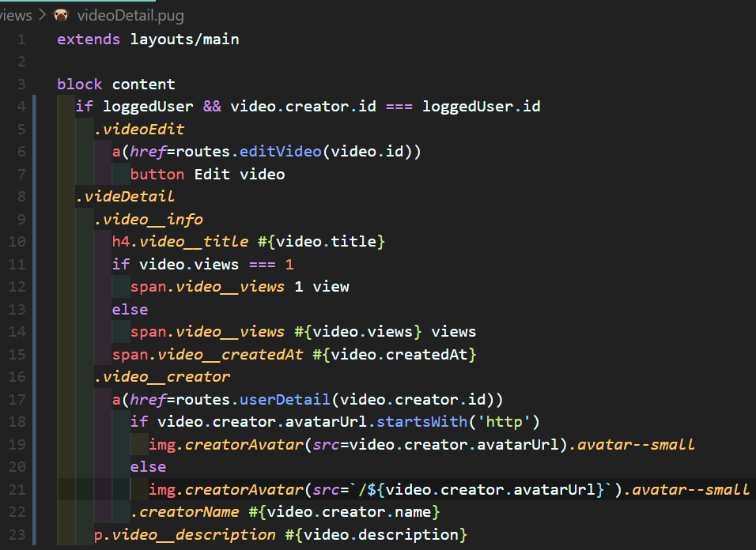Click 'button' tag on line 7
The height and width of the screenshot is (550, 756).
(x=157, y=175)
